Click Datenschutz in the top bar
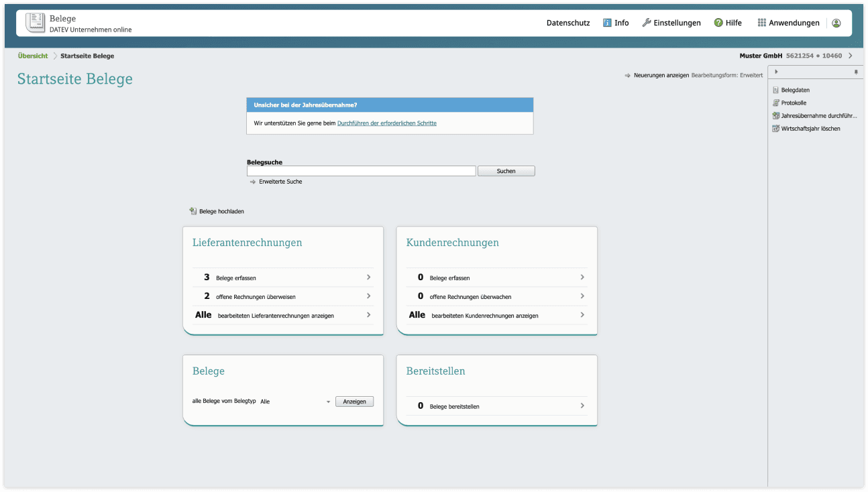The image size is (868, 492). (567, 22)
